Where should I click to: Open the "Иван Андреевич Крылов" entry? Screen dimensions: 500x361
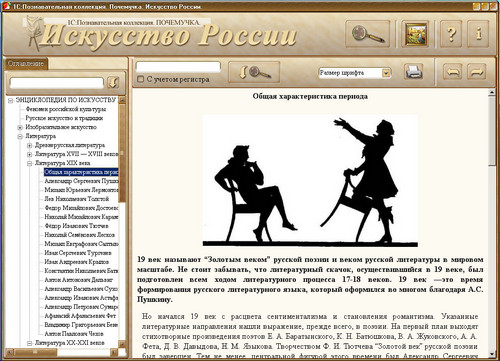coord(77,262)
